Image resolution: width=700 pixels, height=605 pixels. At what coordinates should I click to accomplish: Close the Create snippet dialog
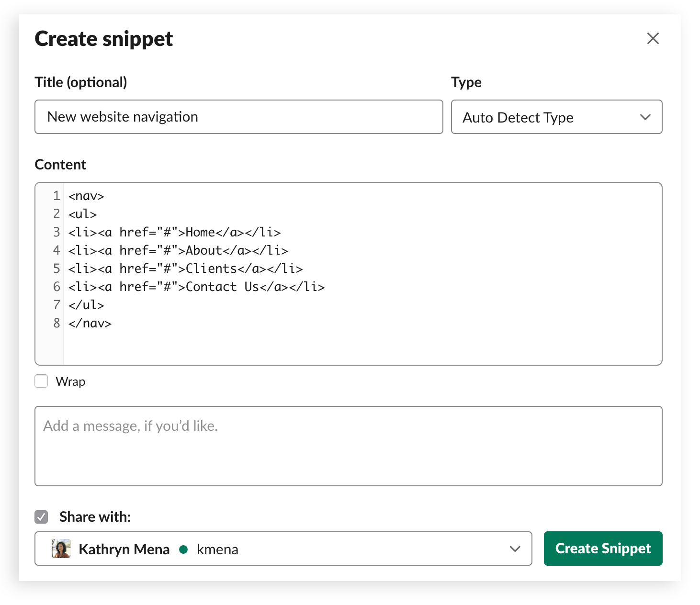[x=653, y=38]
